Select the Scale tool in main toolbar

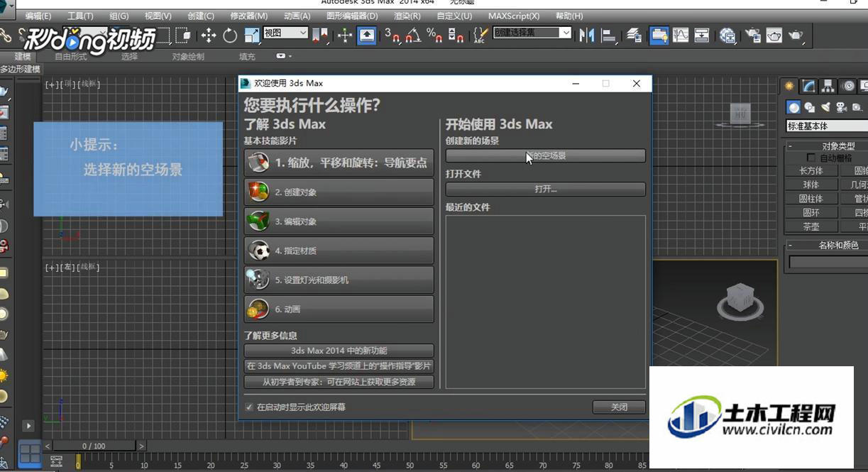click(x=252, y=35)
